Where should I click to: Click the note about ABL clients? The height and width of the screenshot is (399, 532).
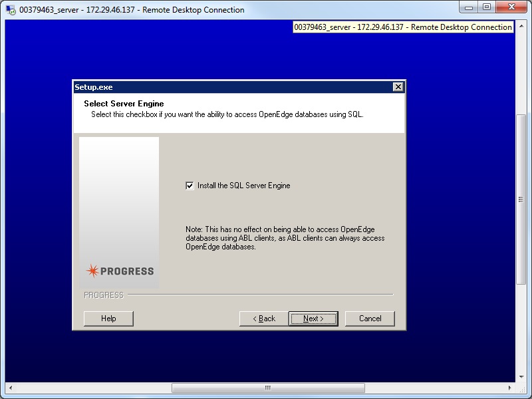point(285,238)
